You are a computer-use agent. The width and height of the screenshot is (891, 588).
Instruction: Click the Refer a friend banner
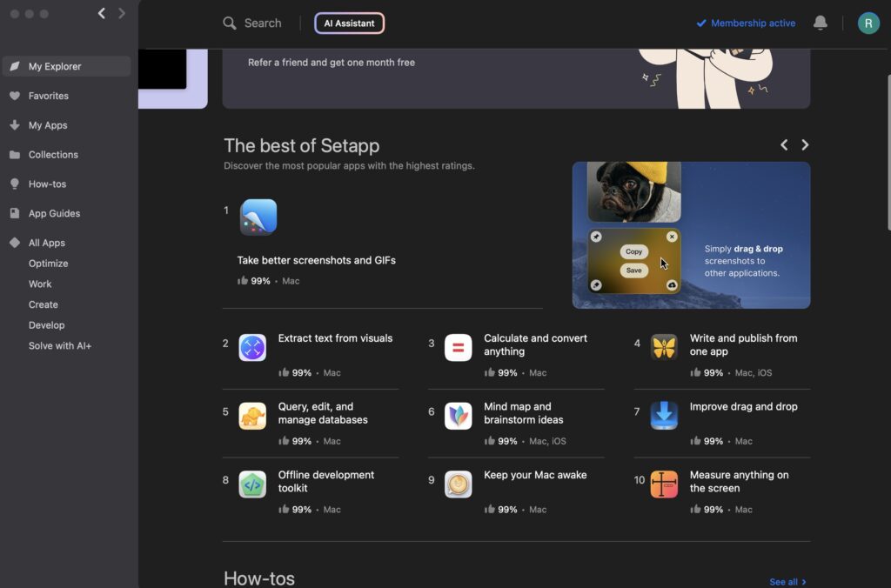(x=516, y=78)
